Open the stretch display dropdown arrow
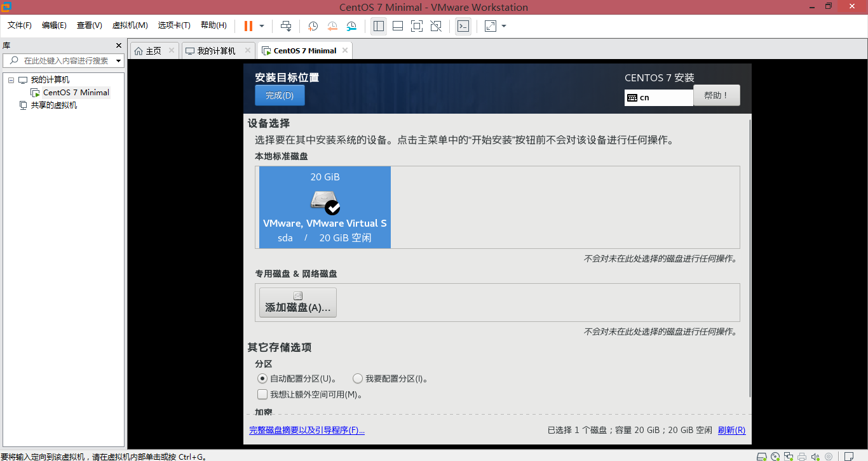The height and width of the screenshot is (461, 868). pyautogui.click(x=504, y=26)
